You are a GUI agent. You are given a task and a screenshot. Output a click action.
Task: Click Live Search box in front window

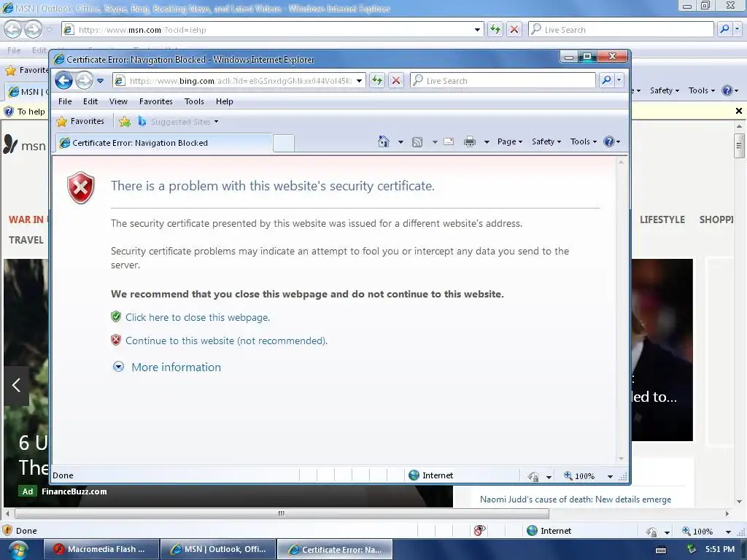(503, 81)
